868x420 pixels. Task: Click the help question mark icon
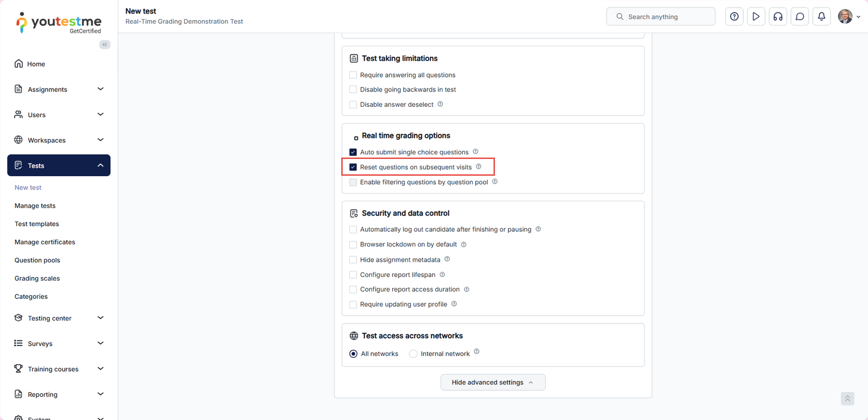pyautogui.click(x=734, y=17)
